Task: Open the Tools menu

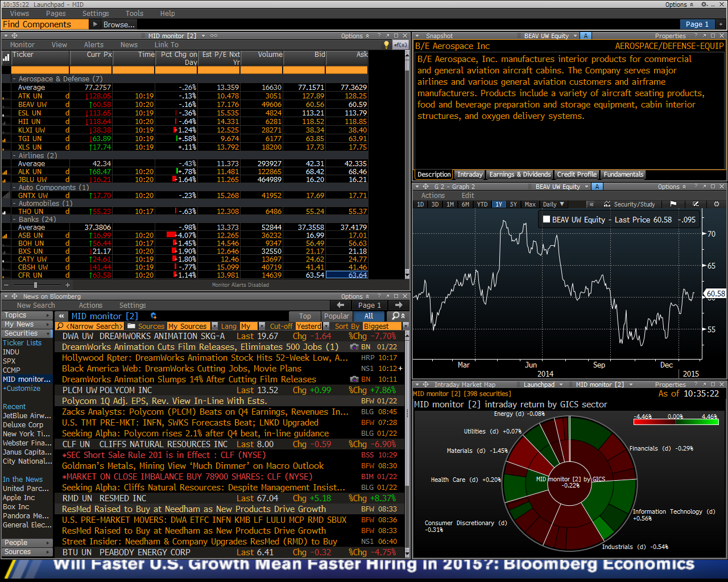Action: pyautogui.click(x=134, y=14)
